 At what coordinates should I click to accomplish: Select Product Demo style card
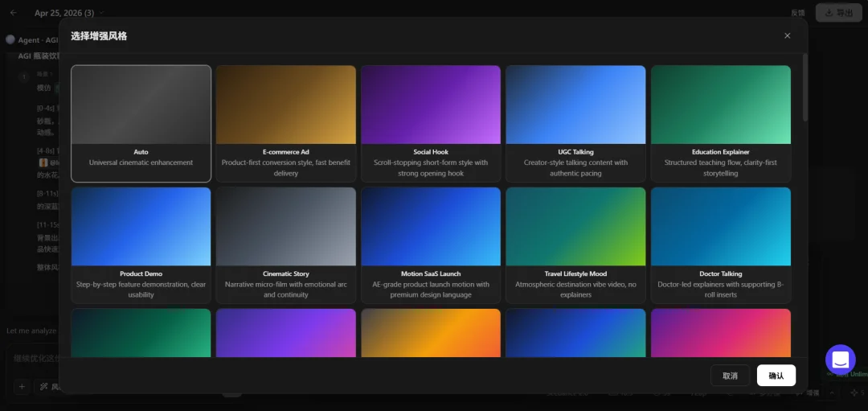tap(141, 245)
